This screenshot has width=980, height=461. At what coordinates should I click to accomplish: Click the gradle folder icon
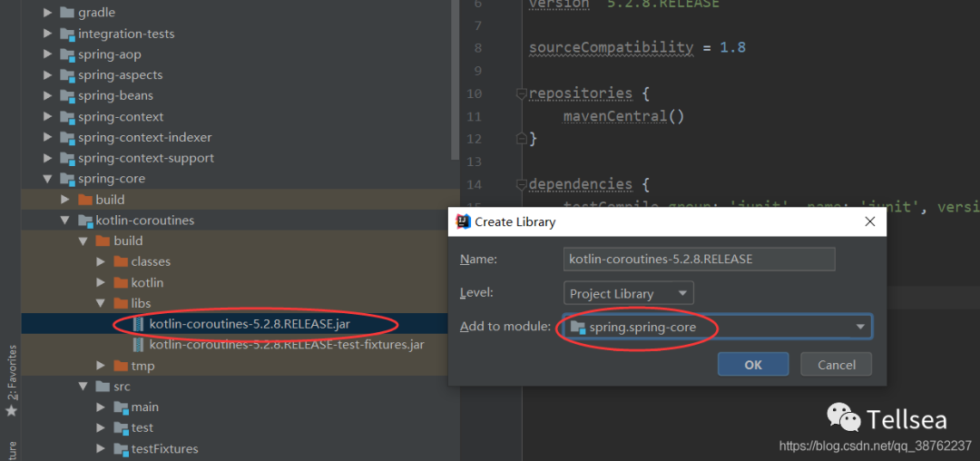67,13
